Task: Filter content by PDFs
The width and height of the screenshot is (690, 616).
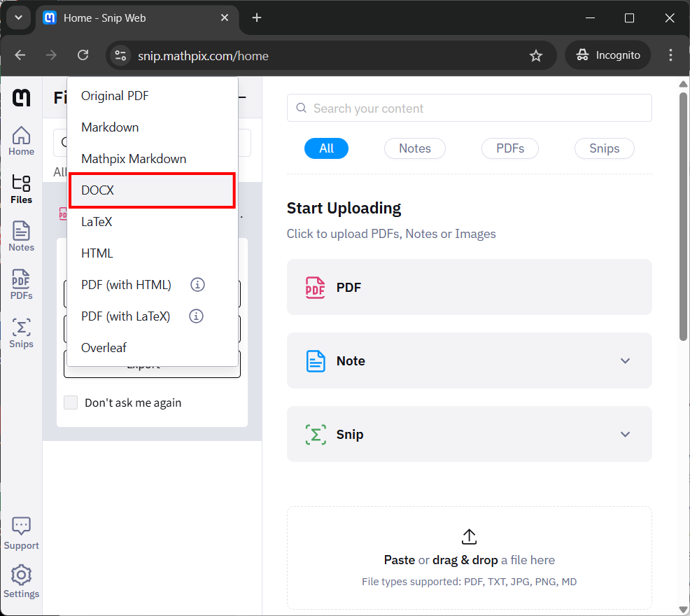Action: click(x=510, y=148)
